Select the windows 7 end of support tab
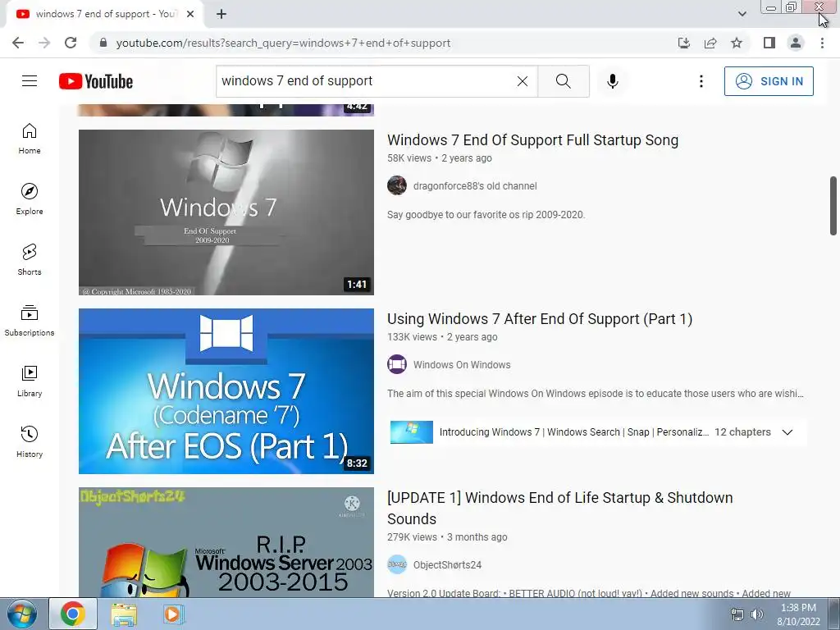Screen dimensions: 840x630 pyautogui.click(x=106, y=14)
